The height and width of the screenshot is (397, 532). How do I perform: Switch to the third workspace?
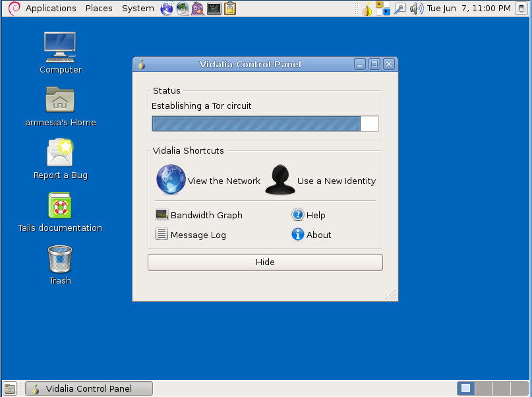click(502, 388)
